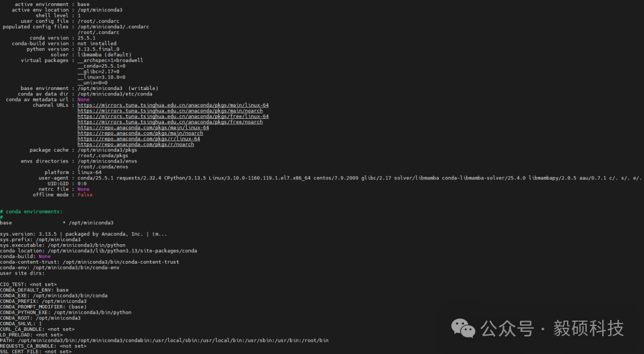Click the PATH environment variable line

pos(165,340)
